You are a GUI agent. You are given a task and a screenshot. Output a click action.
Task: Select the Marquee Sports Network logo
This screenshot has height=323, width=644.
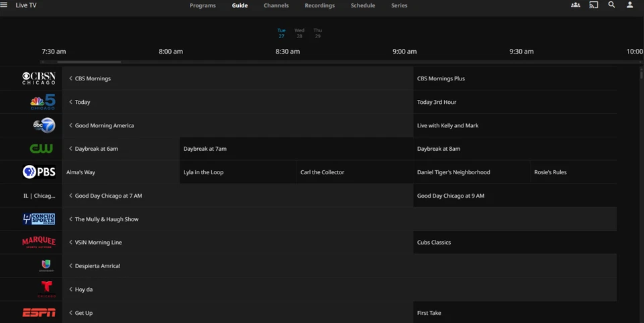click(x=39, y=242)
